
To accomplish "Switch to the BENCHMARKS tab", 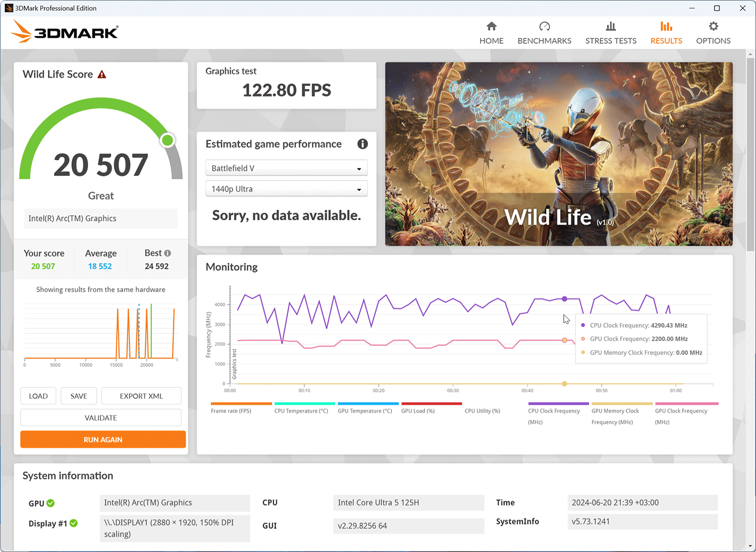I will (544, 33).
